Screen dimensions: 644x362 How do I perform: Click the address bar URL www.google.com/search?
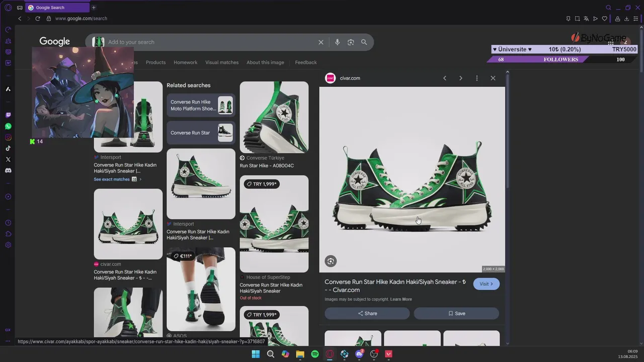tap(81, 19)
